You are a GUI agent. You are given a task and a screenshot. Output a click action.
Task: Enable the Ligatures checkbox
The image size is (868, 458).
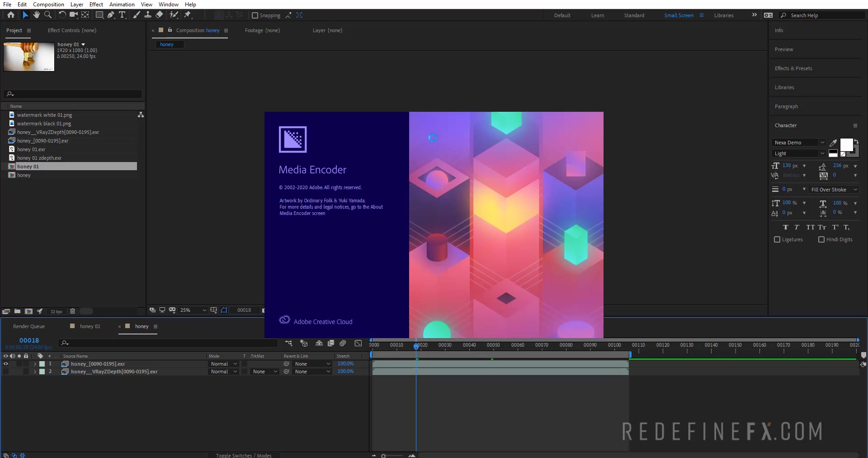tap(777, 239)
